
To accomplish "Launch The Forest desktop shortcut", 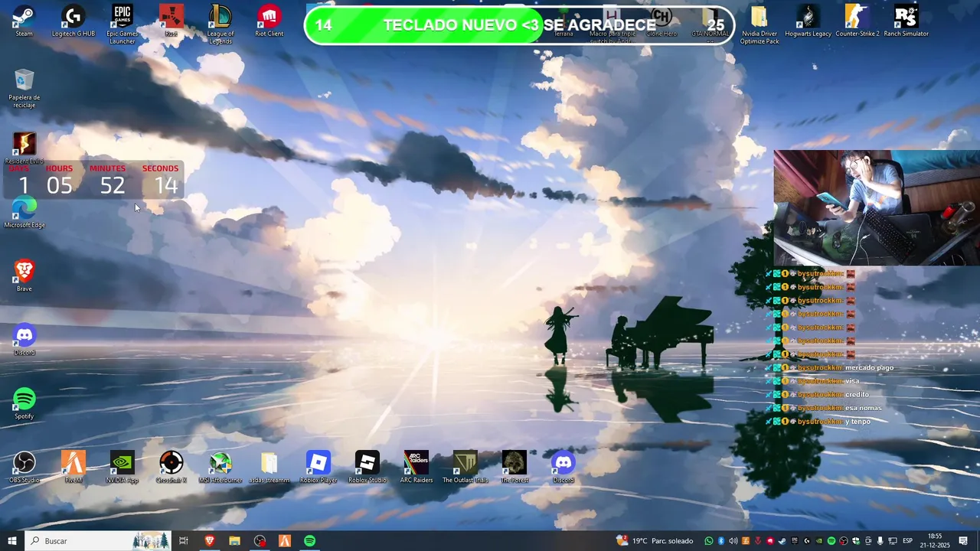I will point(514,467).
